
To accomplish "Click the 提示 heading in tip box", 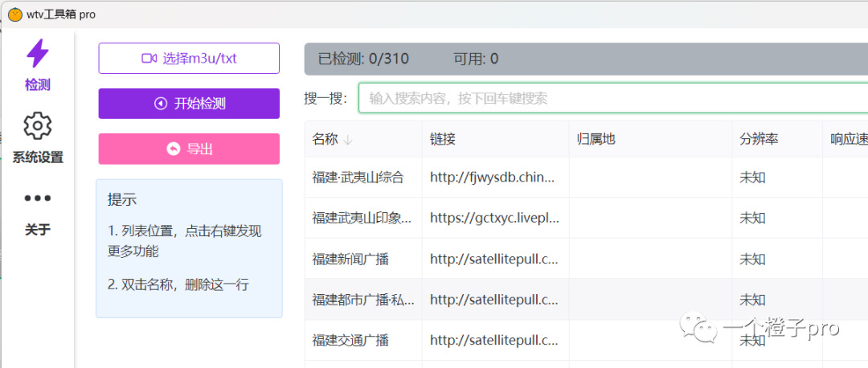I will pyautogui.click(x=122, y=199).
